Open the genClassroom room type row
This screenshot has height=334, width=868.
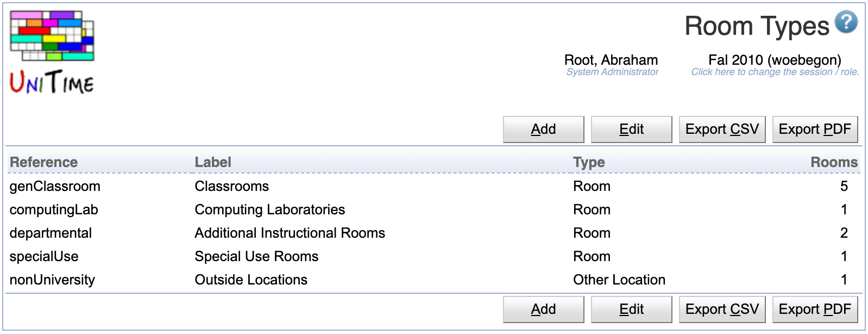55,187
